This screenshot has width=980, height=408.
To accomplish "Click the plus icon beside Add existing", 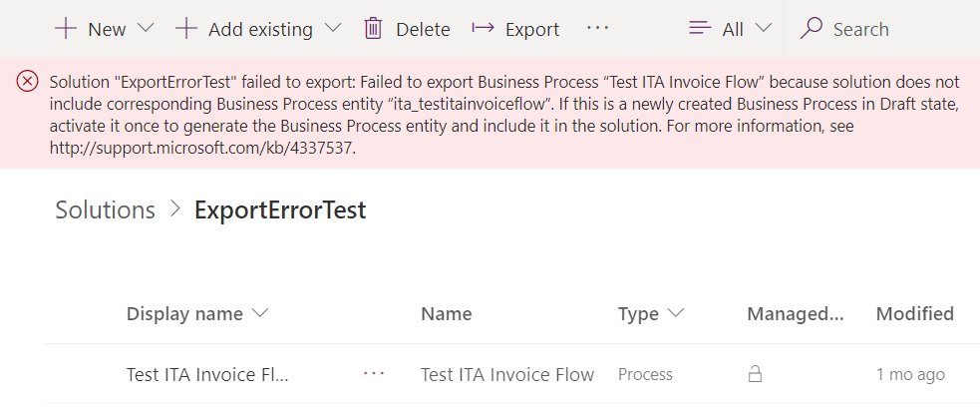I will 186,29.
